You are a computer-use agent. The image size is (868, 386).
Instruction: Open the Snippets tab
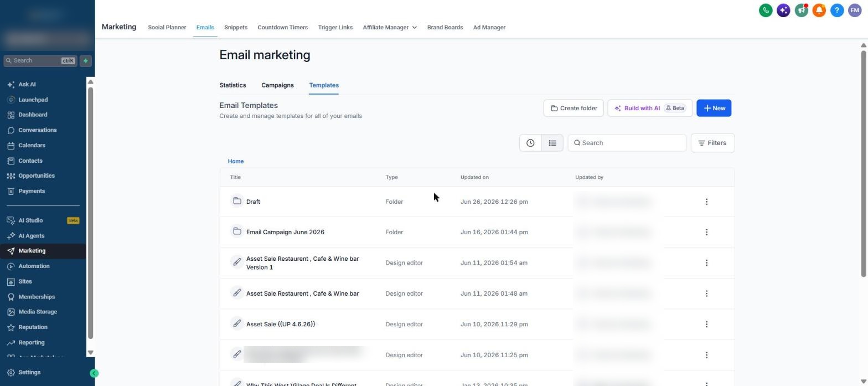point(236,27)
